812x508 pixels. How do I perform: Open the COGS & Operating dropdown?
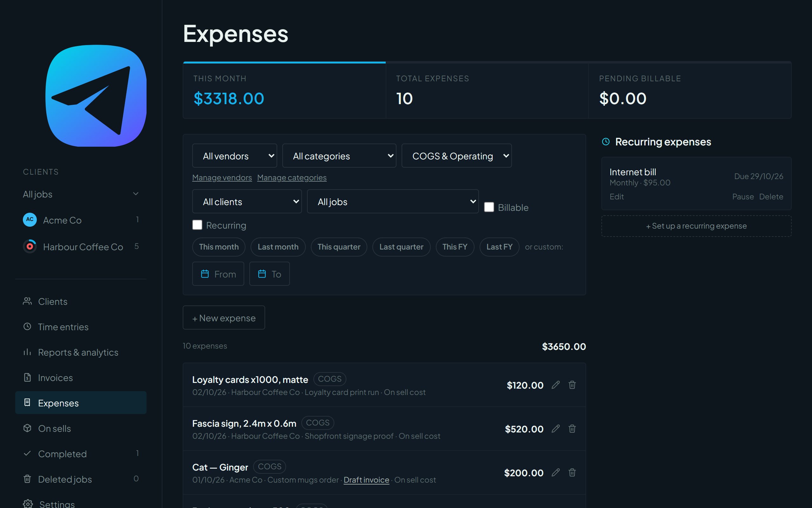(x=456, y=156)
